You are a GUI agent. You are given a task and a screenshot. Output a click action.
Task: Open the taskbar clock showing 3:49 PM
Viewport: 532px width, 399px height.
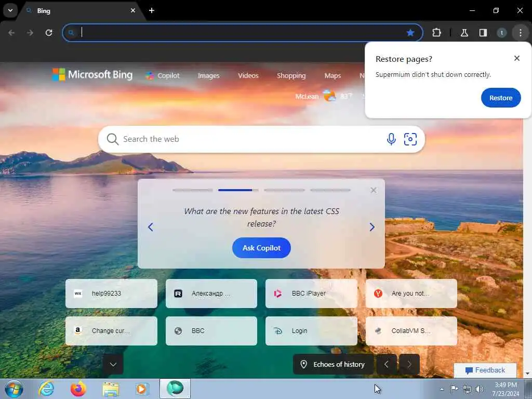(x=506, y=389)
